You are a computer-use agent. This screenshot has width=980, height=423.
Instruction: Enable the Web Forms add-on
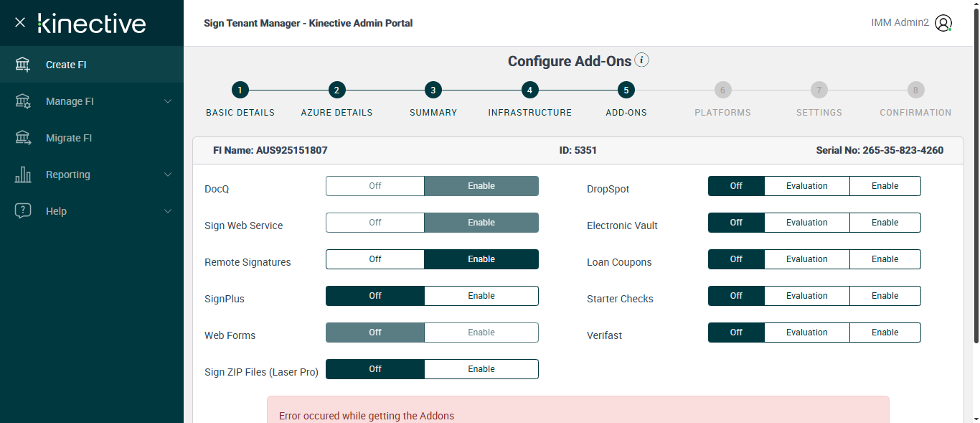tap(481, 333)
